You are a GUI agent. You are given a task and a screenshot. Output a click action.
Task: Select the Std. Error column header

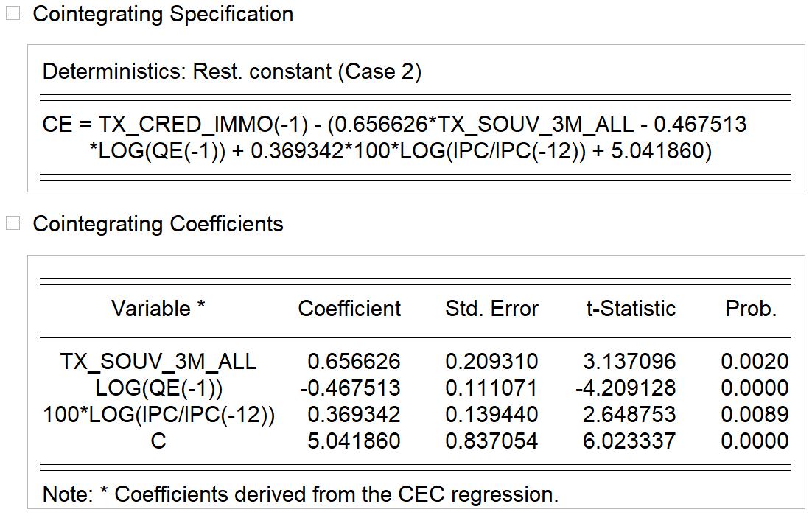(x=491, y=309)
